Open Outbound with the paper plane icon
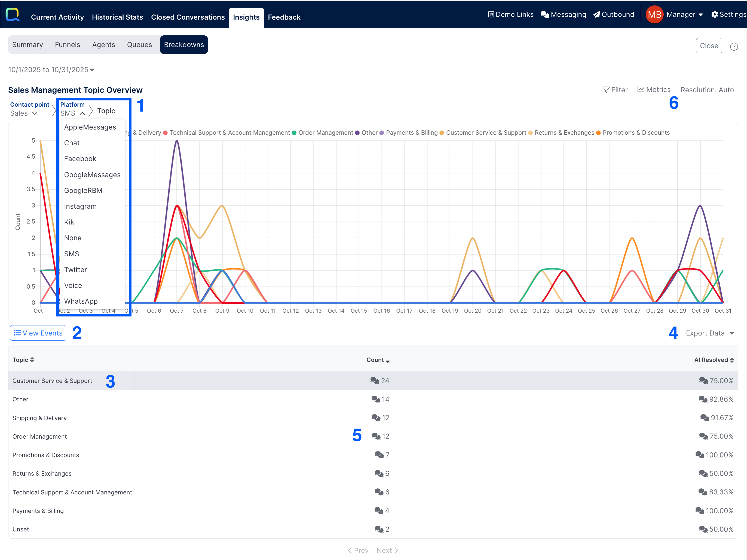Image resolution: width=747 pixels, height=560 pixels. (597, 14)
